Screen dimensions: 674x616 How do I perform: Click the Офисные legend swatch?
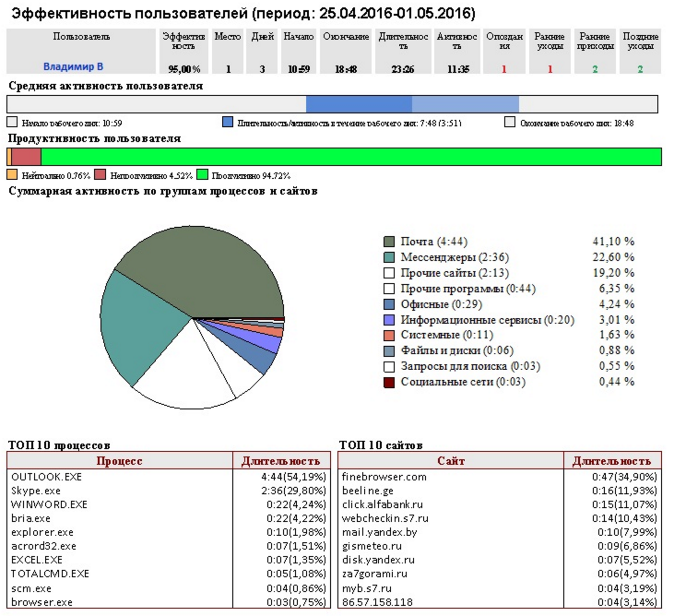(389, 304)
